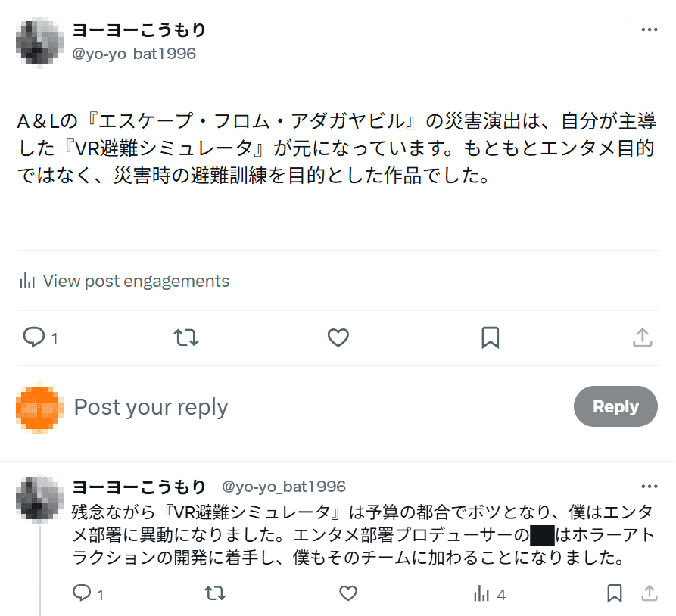Image resolution: width=676 pixels, height=616 pixels.
Task: Bookmark the reply post
Action: click(615, 593)
